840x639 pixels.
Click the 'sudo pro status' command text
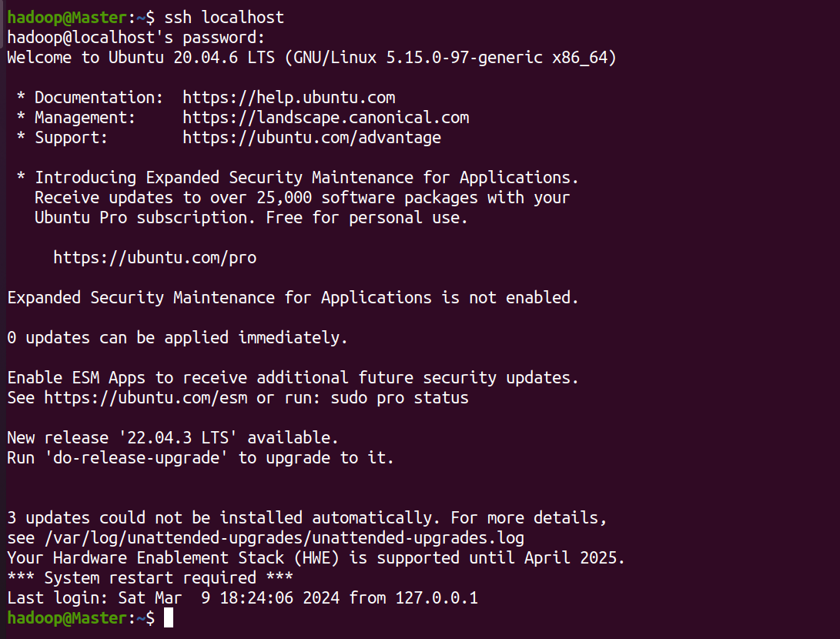[x=400, y=398]
